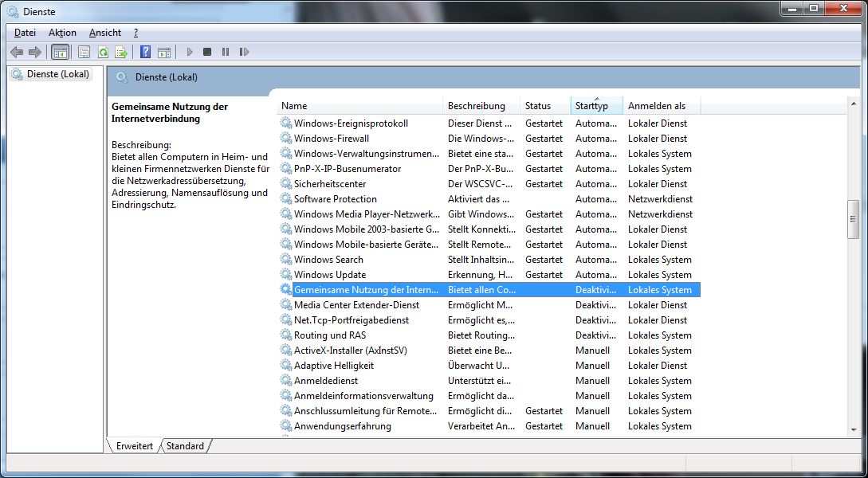Select the Windows-Verwaltungsinstrumentation service
Screen dimensions: 868x478
pos(367,153)
